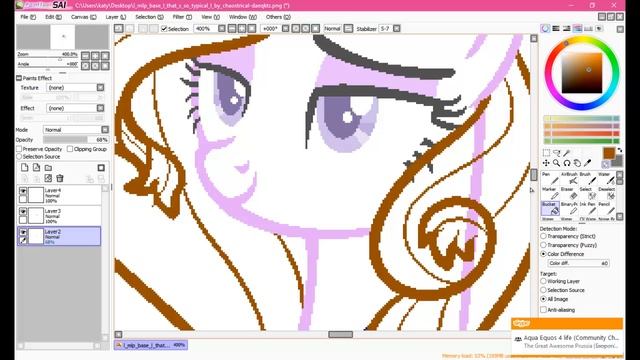
Task: Select Transparency (Strict) detection mode
Action: point(543,236)
